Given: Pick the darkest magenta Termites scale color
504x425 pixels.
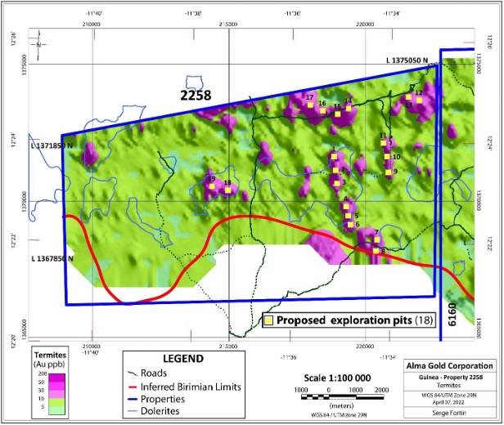Looking at the screenshot, I should click(x=40, y=373).
